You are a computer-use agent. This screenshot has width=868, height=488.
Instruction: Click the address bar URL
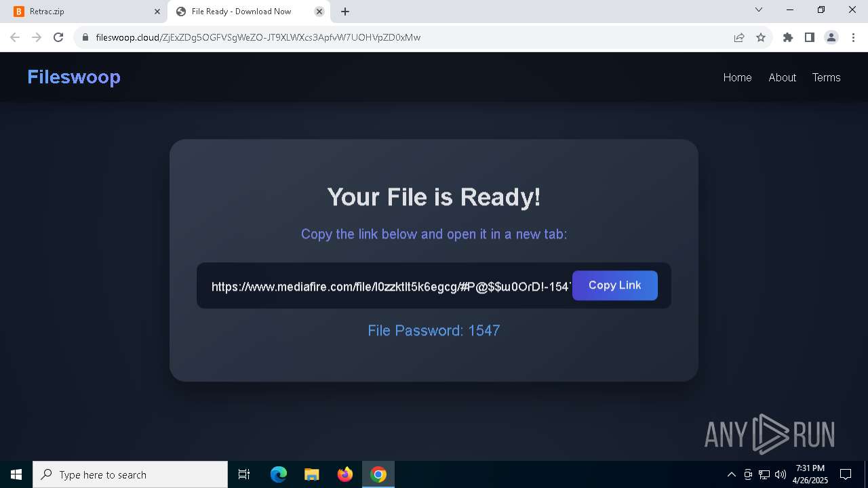click(x=258, y=37)
